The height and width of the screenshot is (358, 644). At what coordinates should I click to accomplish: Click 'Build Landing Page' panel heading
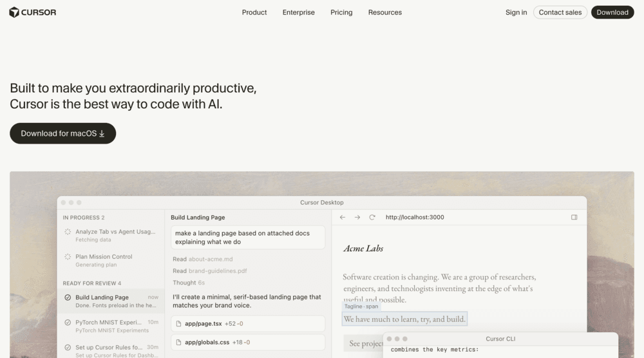click(x=198, y=218)
